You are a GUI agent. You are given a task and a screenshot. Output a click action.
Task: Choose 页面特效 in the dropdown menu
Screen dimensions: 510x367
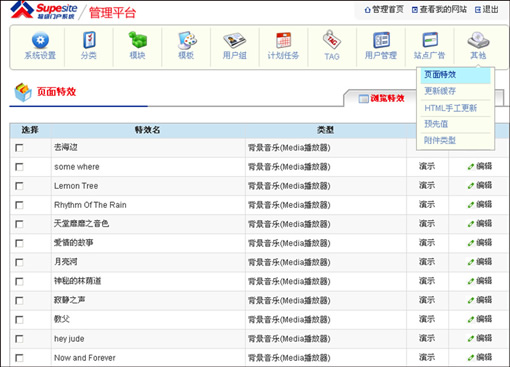click(455, 75)
